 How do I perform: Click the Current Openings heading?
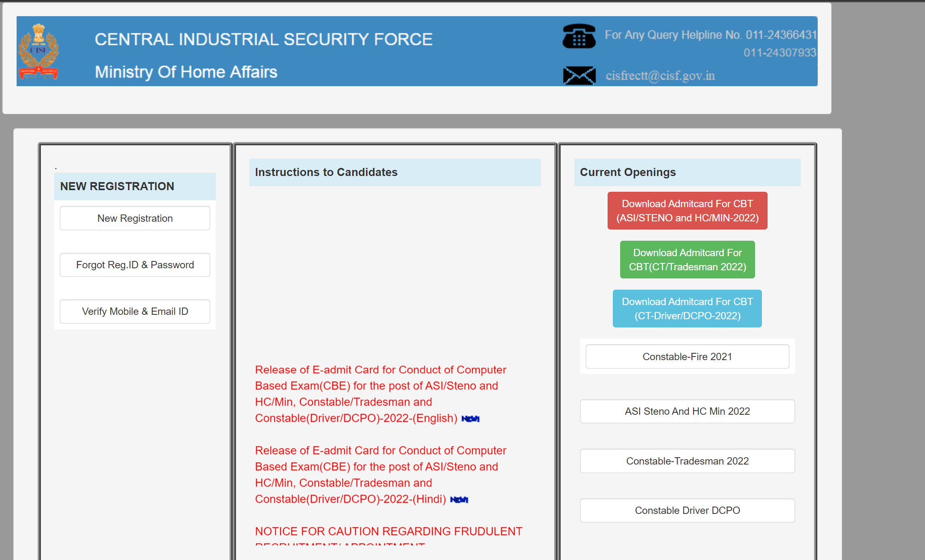tap(628, 172)
